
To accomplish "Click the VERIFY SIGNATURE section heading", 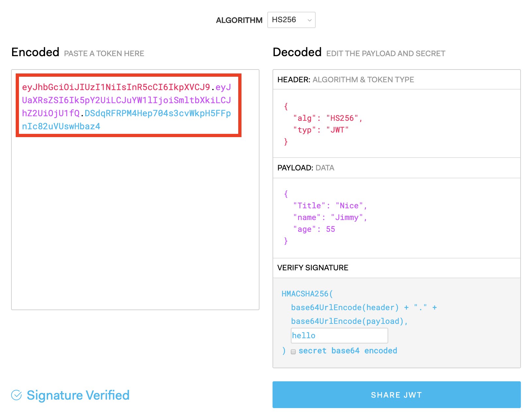I will [x=313, y=268].
